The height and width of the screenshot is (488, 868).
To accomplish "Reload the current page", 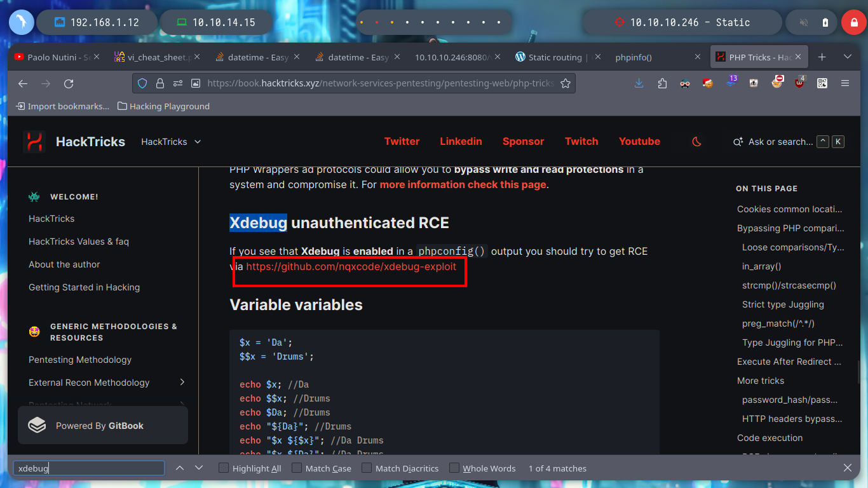I will tap(69, 83).
